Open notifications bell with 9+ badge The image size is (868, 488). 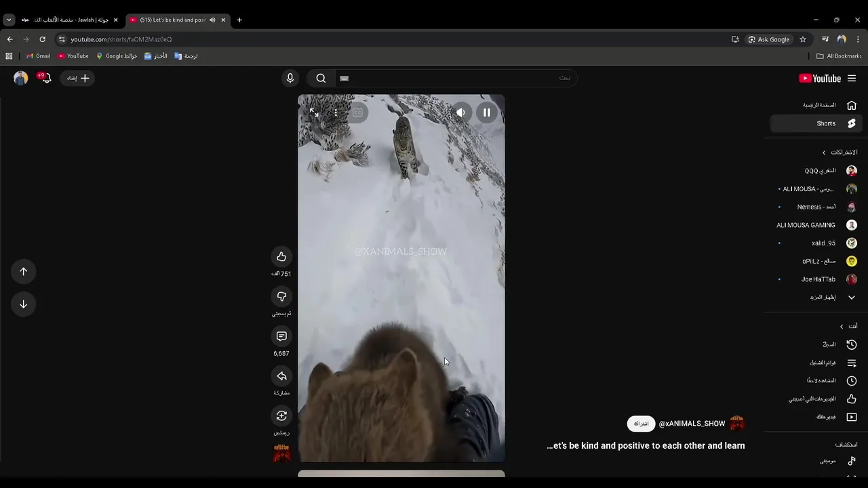pos(45,78)
